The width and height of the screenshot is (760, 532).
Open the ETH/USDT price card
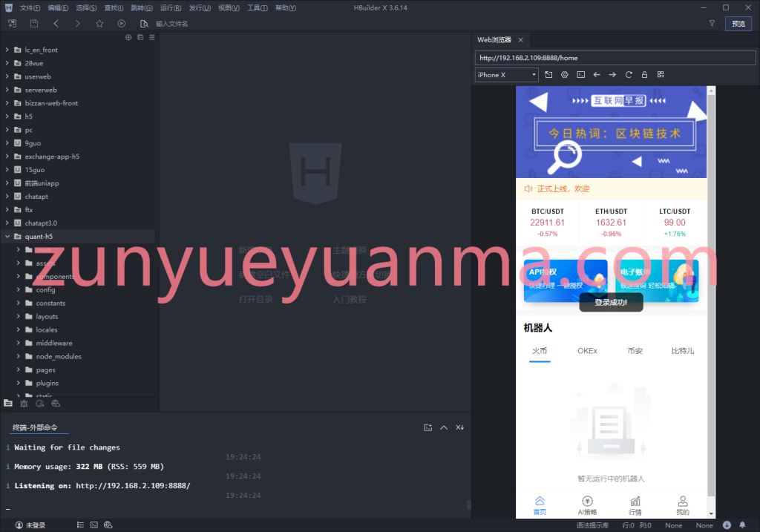(x=612, y=223)
